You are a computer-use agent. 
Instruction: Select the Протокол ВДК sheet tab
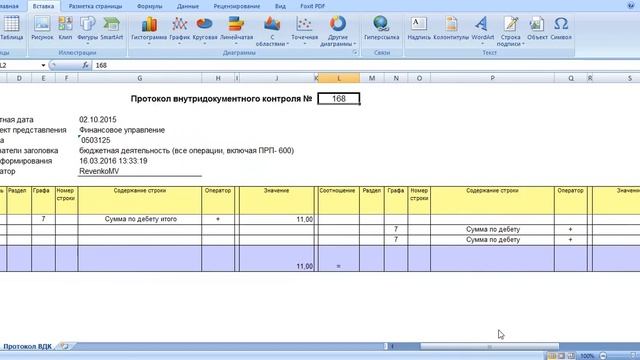point(27,346)
